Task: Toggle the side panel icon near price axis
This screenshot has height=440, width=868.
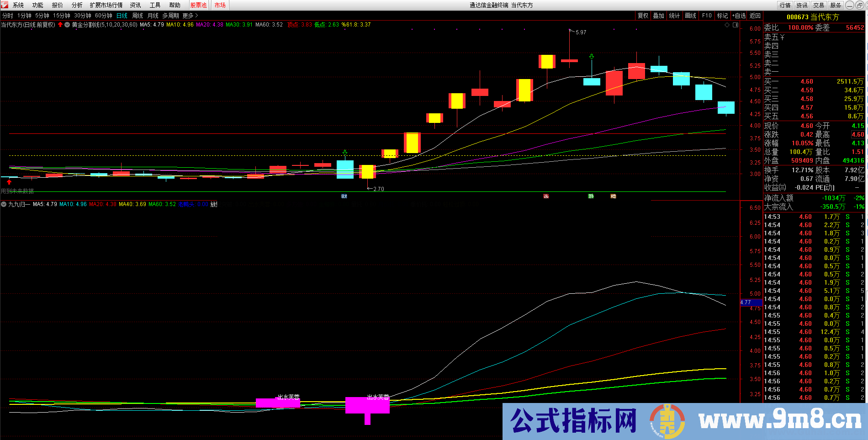Action: pyautogui.click(x=736, y=25)
